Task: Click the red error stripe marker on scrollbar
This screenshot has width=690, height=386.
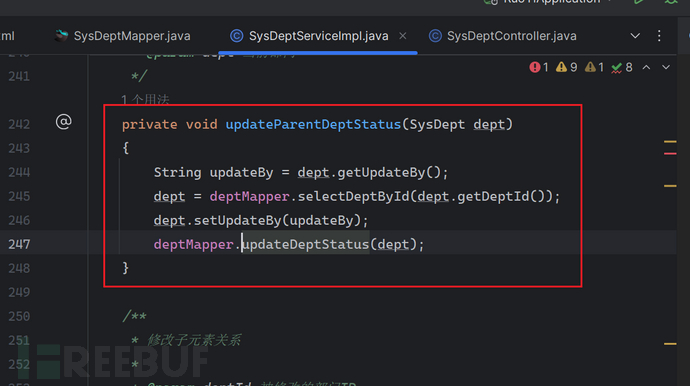Action: pyautogui.click(x=670, y=153)
